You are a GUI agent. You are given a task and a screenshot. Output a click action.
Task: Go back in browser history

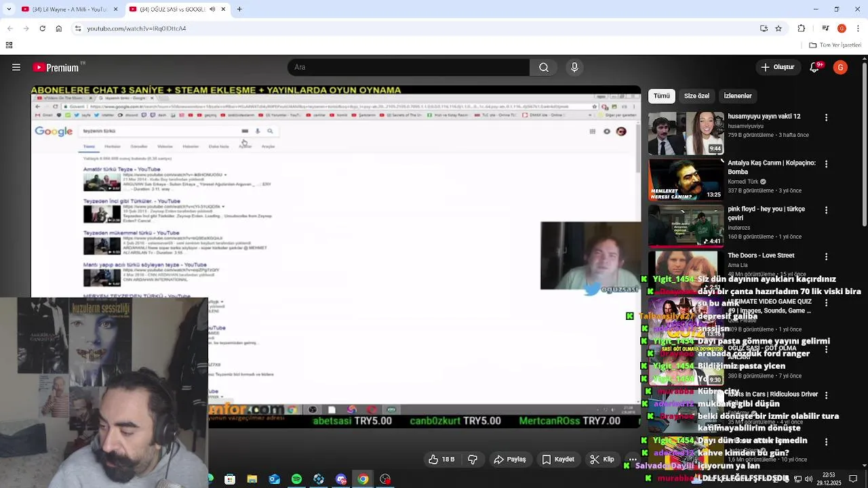click(x=9, y=28)
